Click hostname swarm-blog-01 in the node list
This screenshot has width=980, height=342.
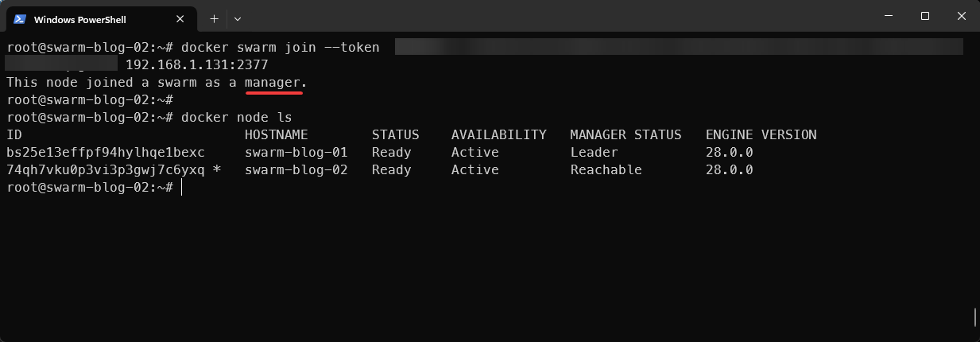click(x=296, y=153)
